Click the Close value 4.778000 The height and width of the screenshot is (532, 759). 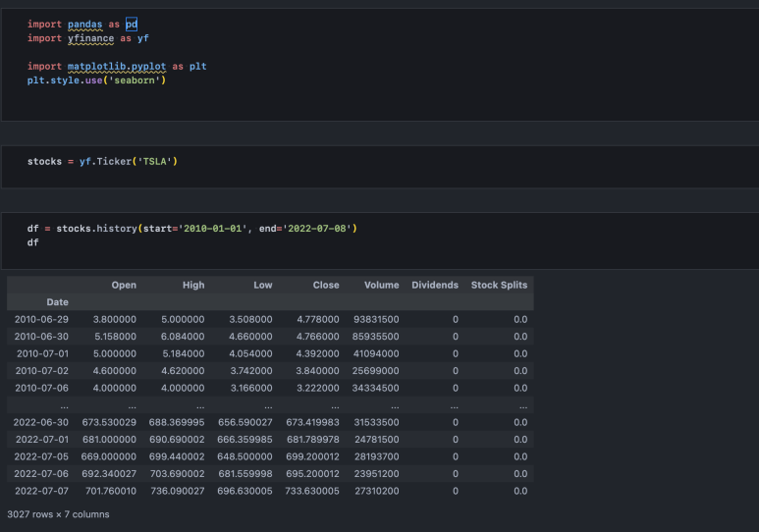tap(318, 319)
